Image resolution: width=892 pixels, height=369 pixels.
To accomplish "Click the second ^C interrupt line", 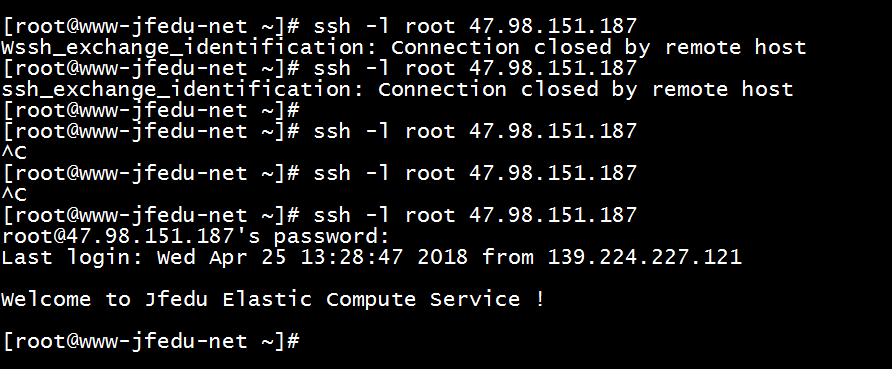I will point(14,194).
